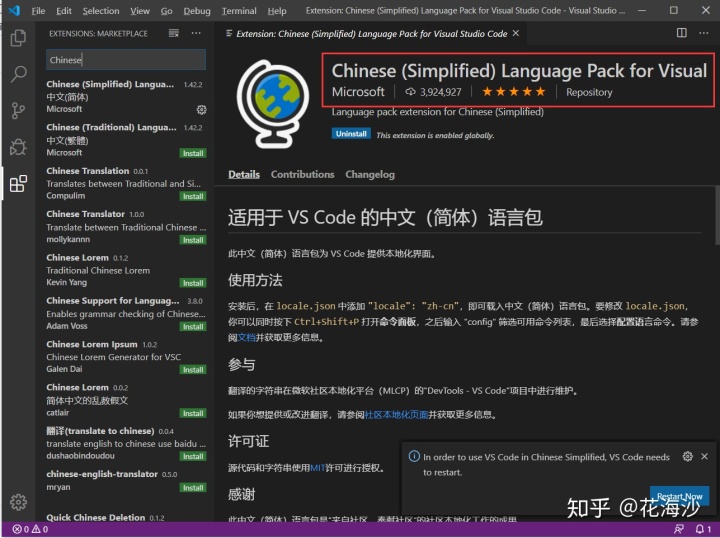The image size is (720, 538).
Task: Click errors and warnings status indicator
Action: pos(30,529)
